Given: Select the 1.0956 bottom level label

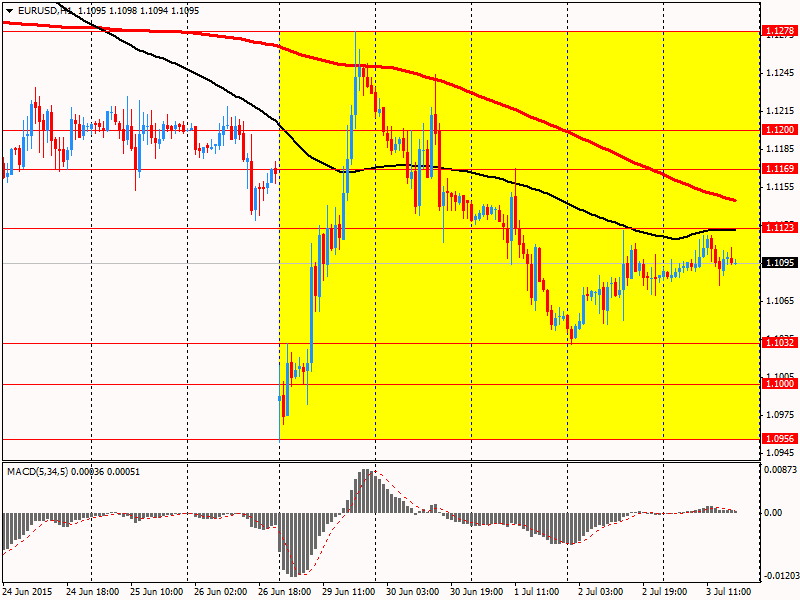Looking at the screenshot, I should tap(779, 439).
